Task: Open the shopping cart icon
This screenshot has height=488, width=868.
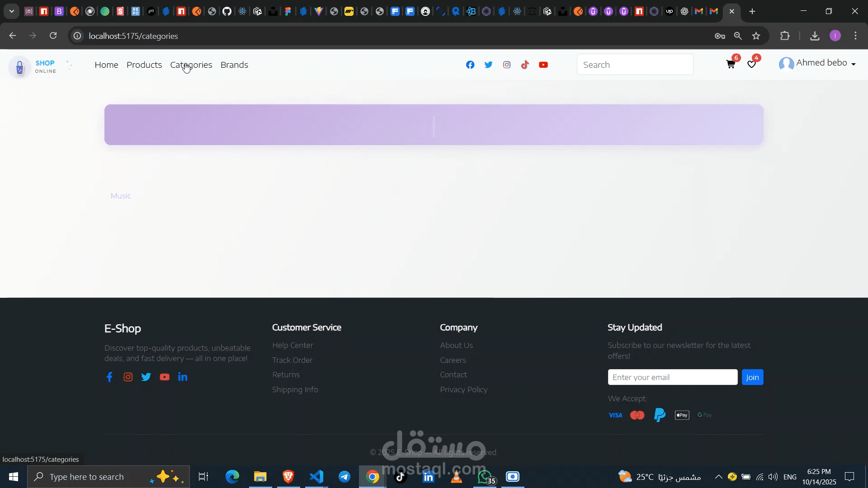Action: click(731, 65)
